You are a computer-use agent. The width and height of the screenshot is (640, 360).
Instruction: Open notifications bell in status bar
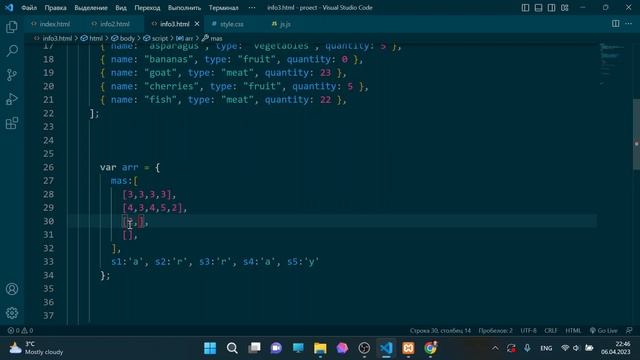coord(629,331)
